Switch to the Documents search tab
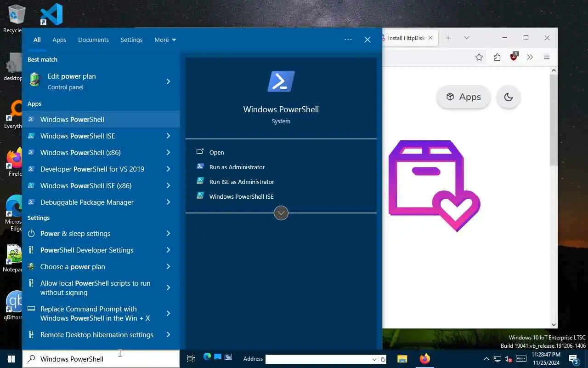The height and width of the screenshot is (368, 588). [x=93, y=40]
